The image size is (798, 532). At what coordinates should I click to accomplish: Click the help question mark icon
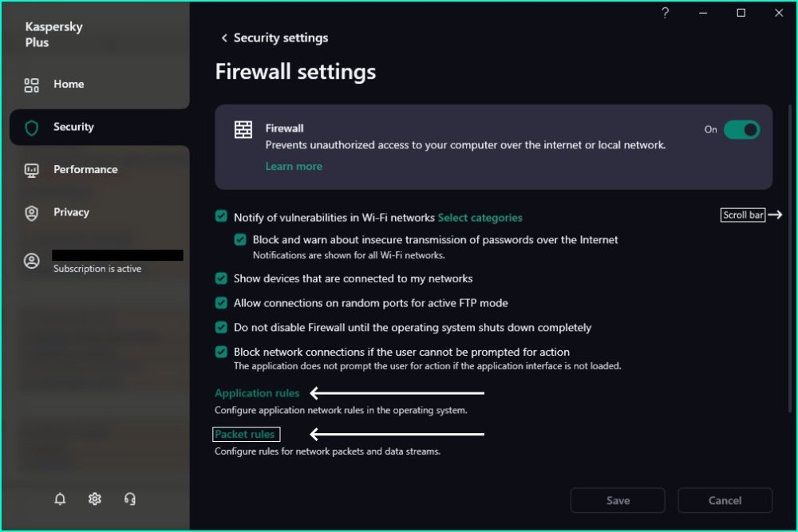point(666,13)
